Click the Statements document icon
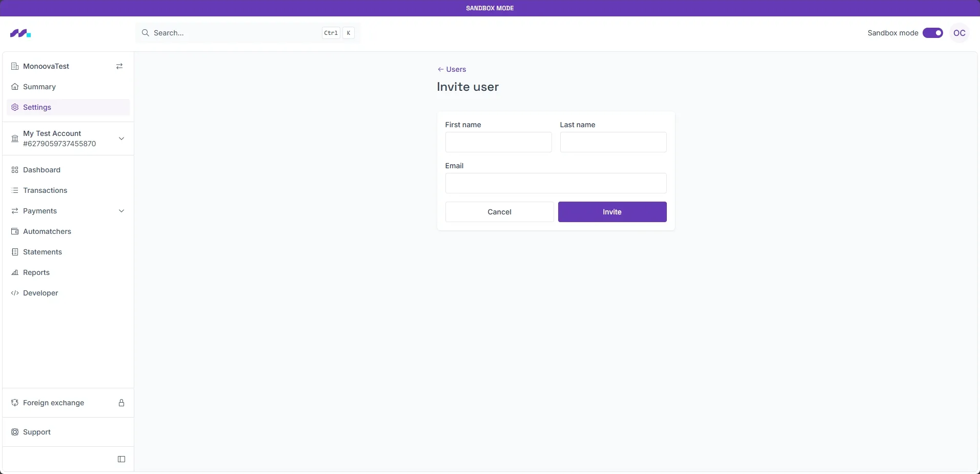The image size is (980, 474). click(x=15, y=252)
